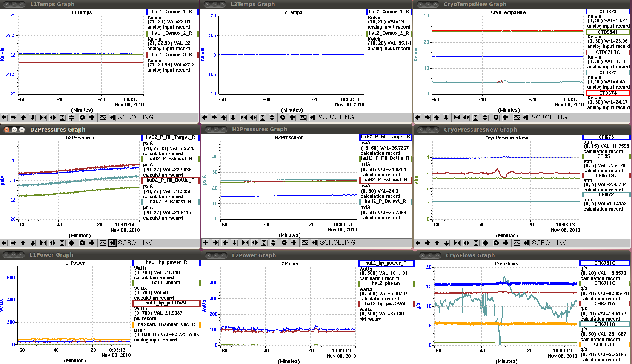Click the circle auto-scale icon in L2Temps toolbar

(x=283, y=118)
